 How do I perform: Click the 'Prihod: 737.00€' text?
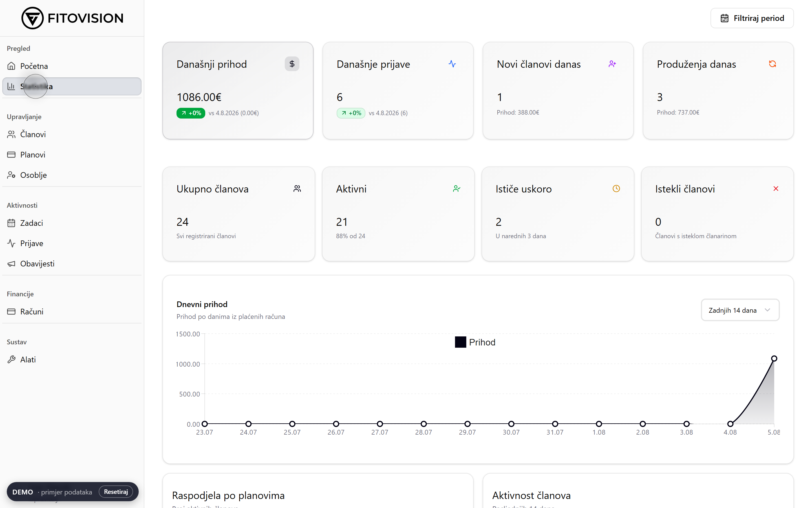[x=678, y=112]
